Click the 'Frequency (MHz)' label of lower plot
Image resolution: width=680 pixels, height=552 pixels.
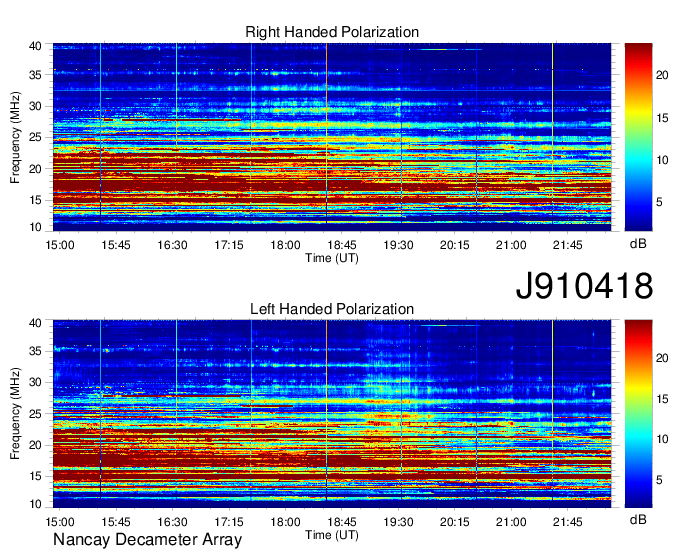[x=15, y=413]
